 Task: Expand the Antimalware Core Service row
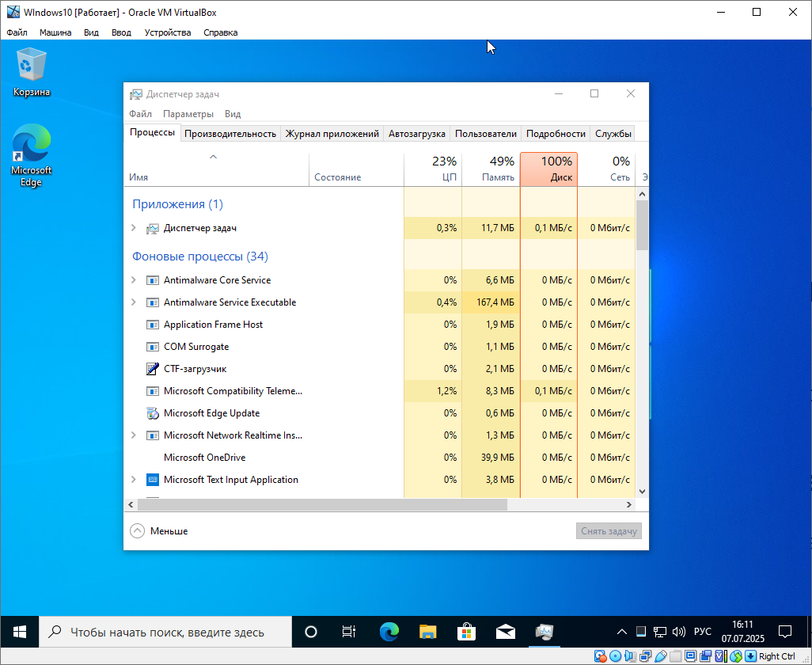[x=134, y=280]
